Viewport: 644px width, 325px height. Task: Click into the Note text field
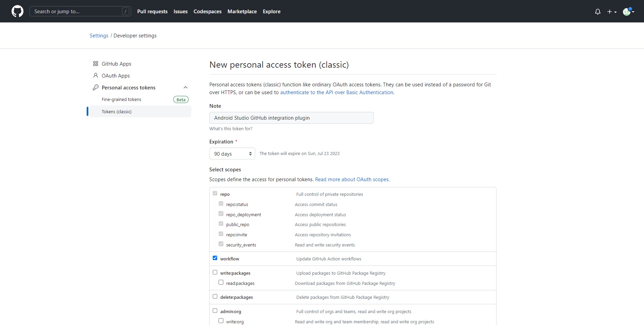pyautogui.click(x=291, y=118)
